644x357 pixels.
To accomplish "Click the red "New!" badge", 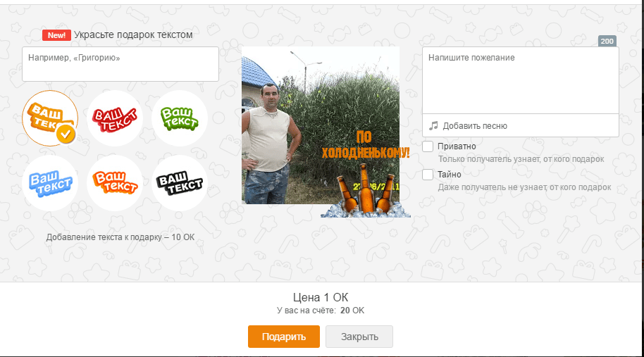I will pos(56,35).
